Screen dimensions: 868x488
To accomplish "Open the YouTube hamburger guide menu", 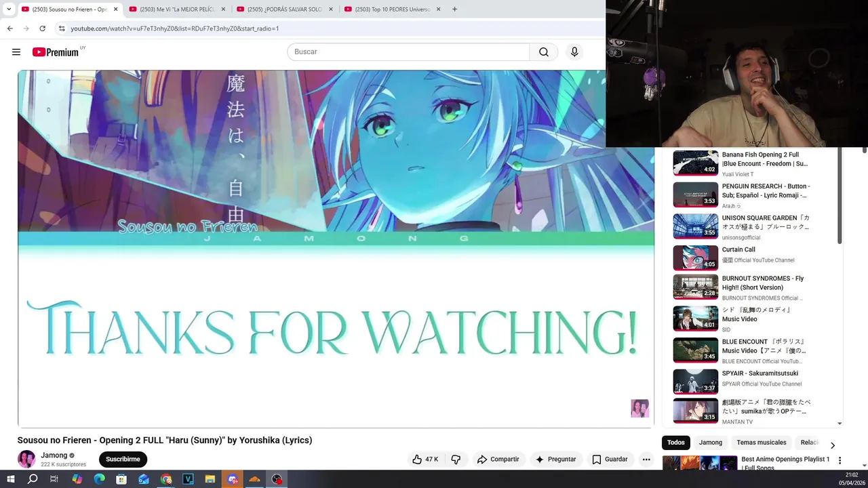I will (x=16, y=52).
